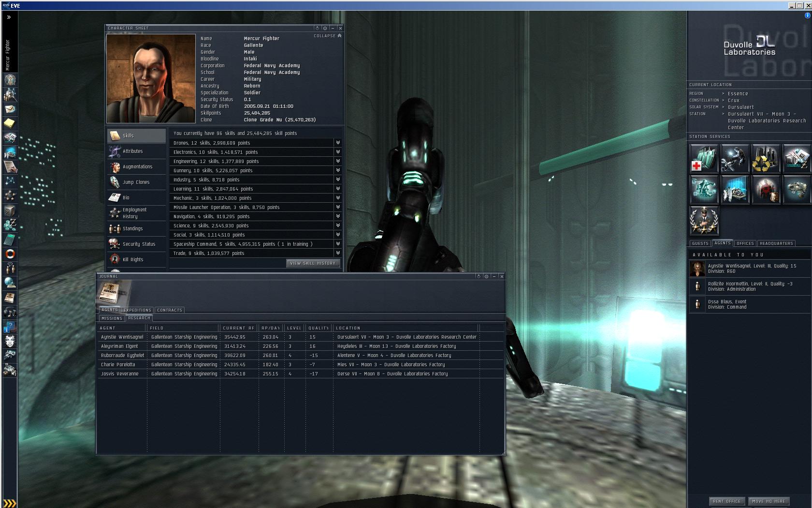Open the star map icon in the sidebar

[10, 181]
